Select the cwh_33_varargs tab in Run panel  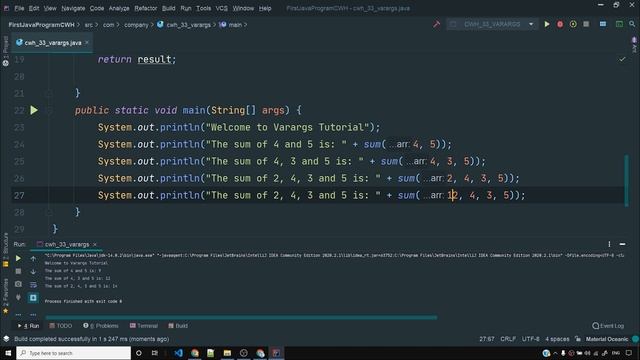click(x=67, y=244)
